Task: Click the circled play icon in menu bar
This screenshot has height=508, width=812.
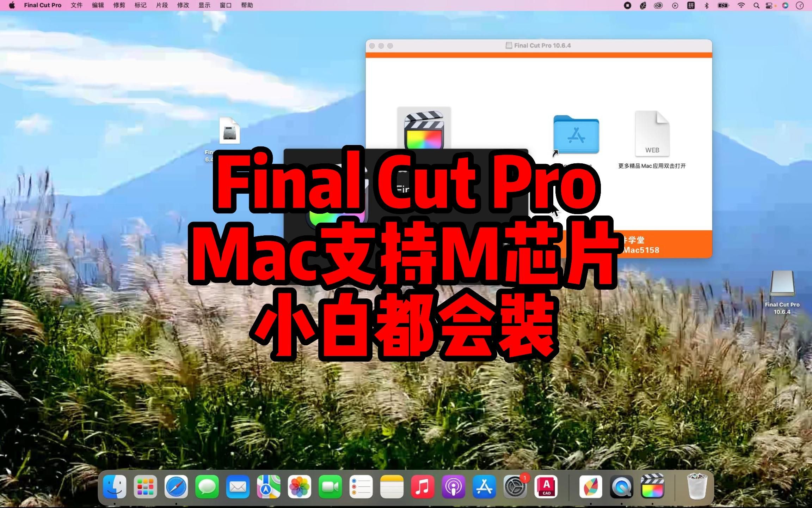Action: [675, 5]
